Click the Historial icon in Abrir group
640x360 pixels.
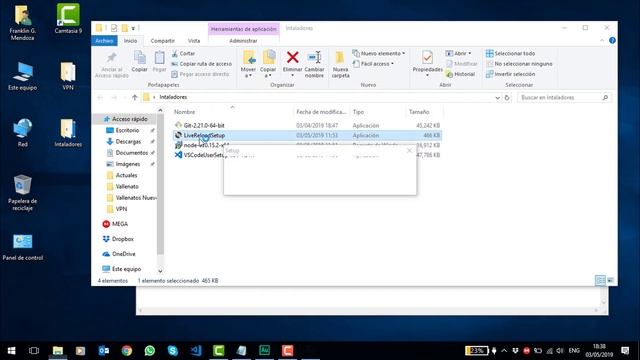(x=449, y=74)
